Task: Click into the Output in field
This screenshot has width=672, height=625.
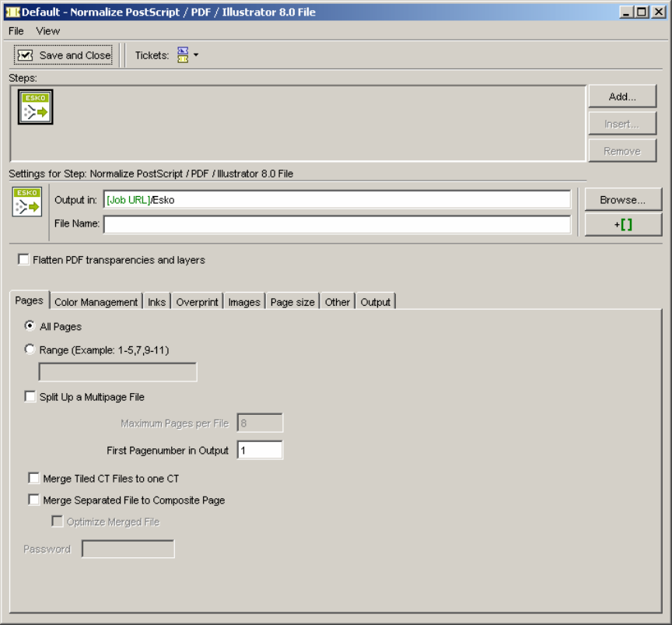Action: [337, 200]
